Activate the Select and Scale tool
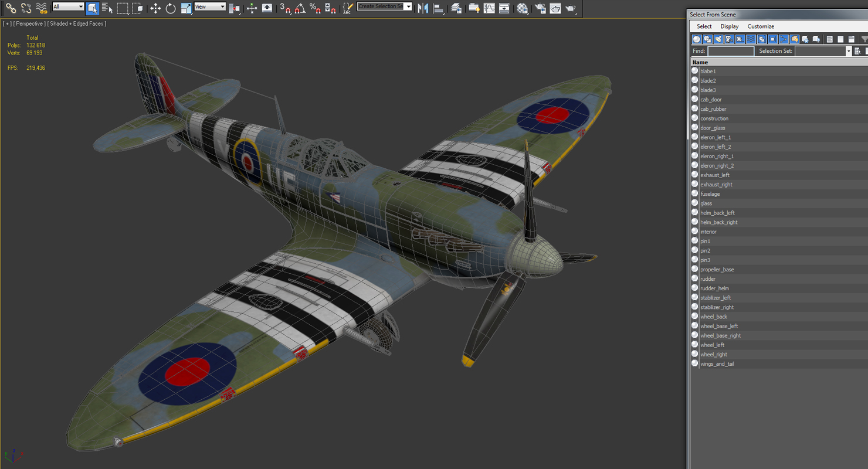Screen dimensions: 868x469 [186, 8]
